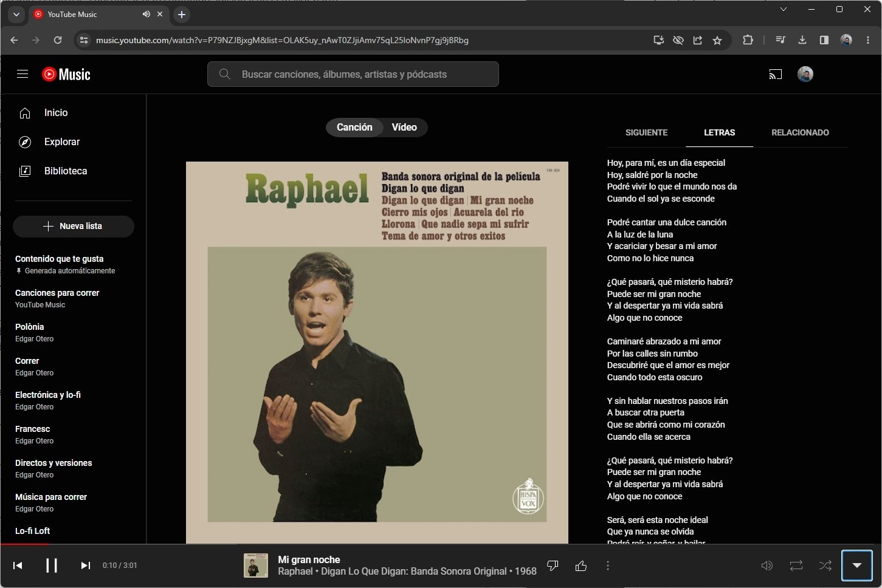Click the address bar URL

pos(282,40)
